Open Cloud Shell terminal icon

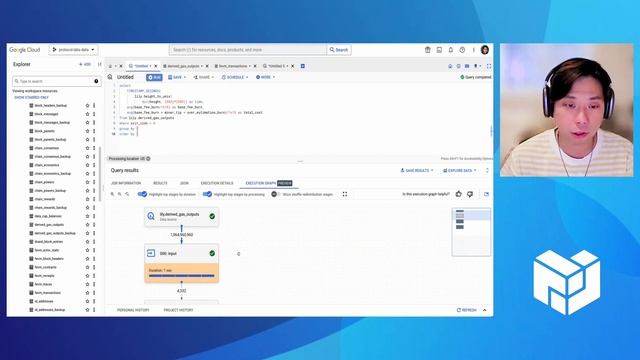click(x=439, y=50)
